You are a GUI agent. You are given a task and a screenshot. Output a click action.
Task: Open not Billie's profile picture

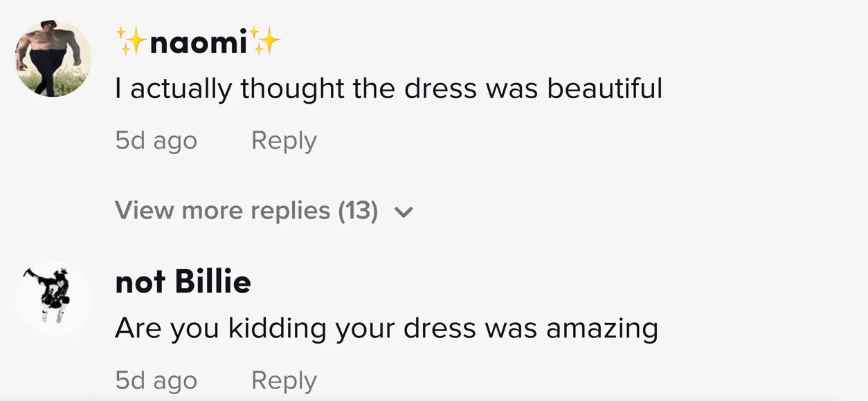click(x=53, y=298)
